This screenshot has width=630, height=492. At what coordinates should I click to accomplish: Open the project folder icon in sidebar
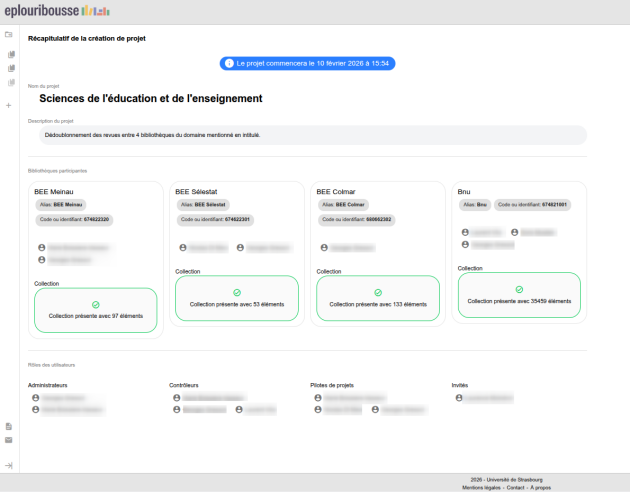pyautogui.click(x=9, y=35)
